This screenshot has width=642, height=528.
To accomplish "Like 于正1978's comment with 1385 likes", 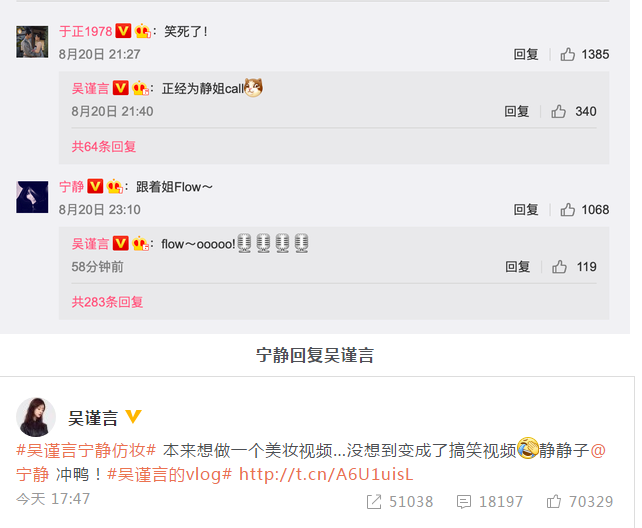I will tap(567, 54).
